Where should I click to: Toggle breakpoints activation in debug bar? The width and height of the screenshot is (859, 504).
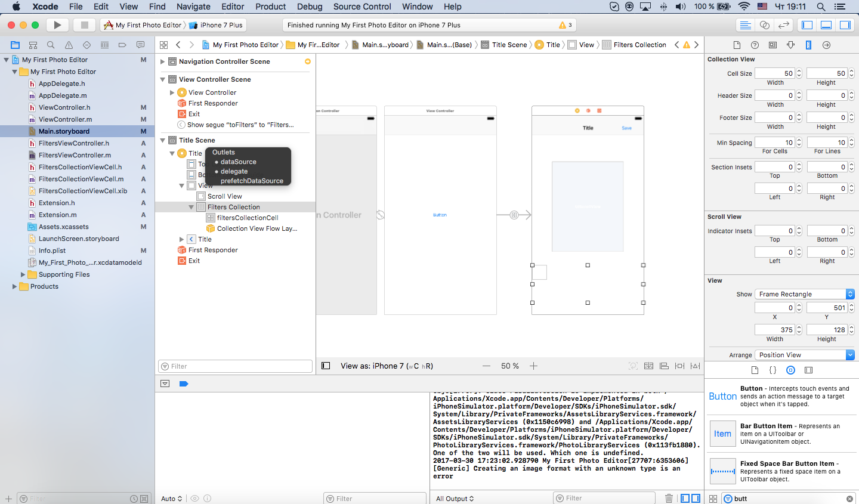click(x=184, y=384)
